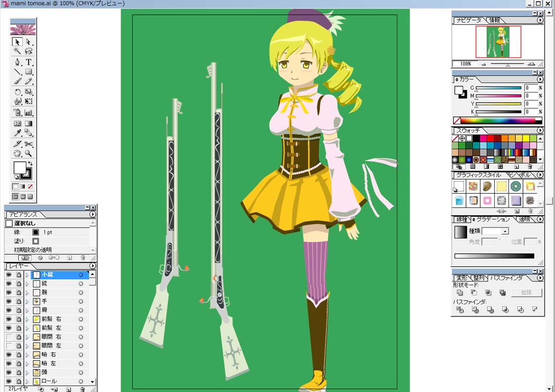The height and width of the screenshot is (392, 555).
Task: Expand the 前髪 右 layer
Action: coord(27,319)
